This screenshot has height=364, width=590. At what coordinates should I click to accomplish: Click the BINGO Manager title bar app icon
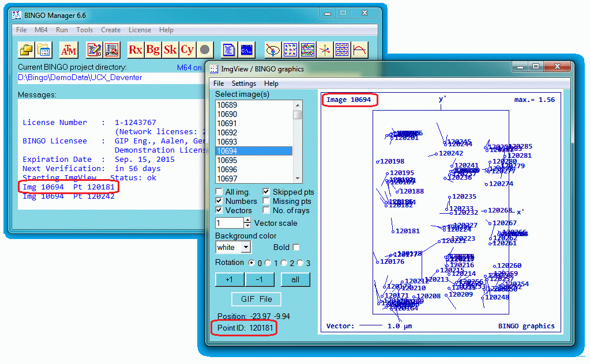pos(17,16)
